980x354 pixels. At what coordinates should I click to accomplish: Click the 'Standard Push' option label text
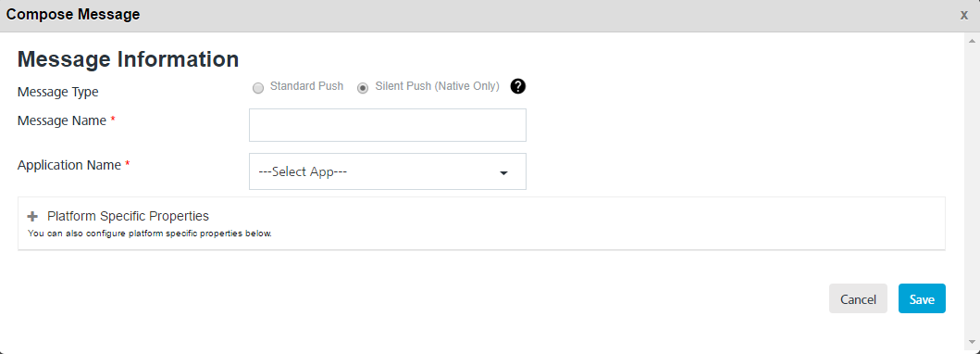307,86
